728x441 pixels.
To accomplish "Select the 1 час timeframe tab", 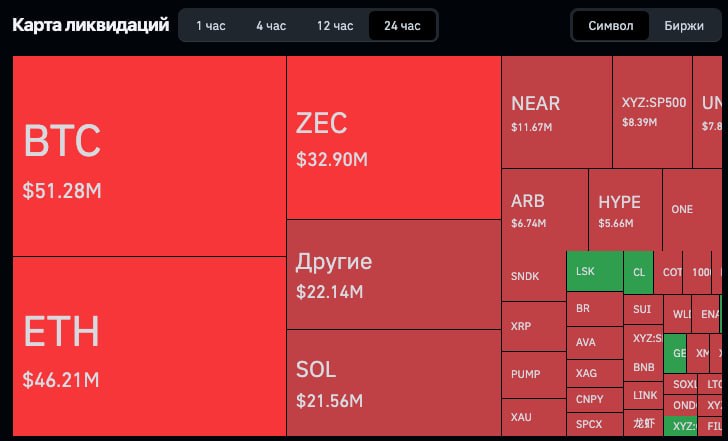I will (x=211, y=26).
